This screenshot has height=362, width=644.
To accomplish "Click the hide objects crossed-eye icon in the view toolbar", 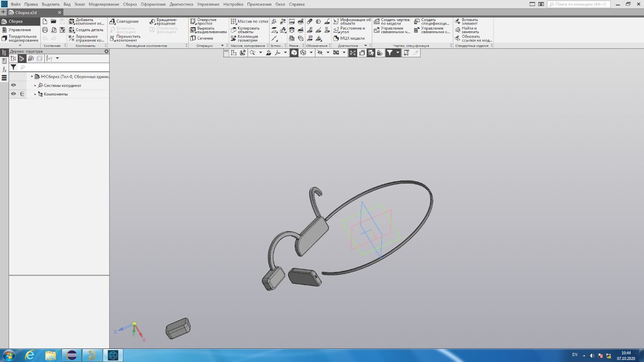I will pos(319,52).
